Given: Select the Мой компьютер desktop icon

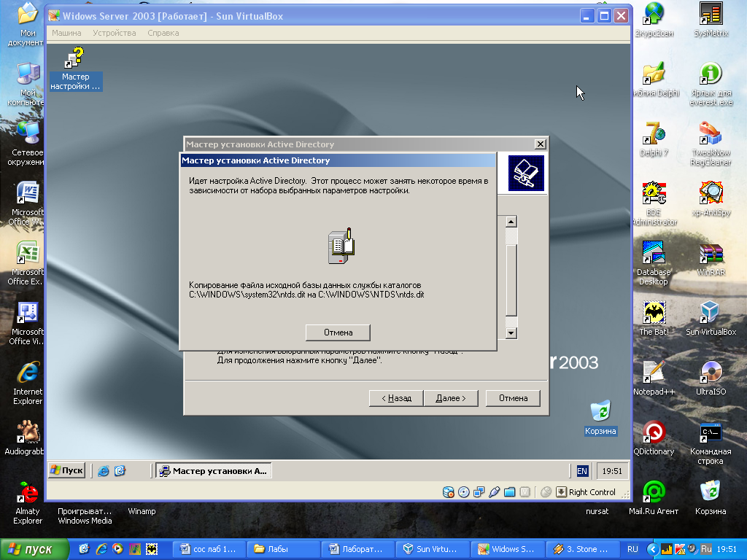Looking at the screenshot, I should pyautogui.click(x=27, y=85).
